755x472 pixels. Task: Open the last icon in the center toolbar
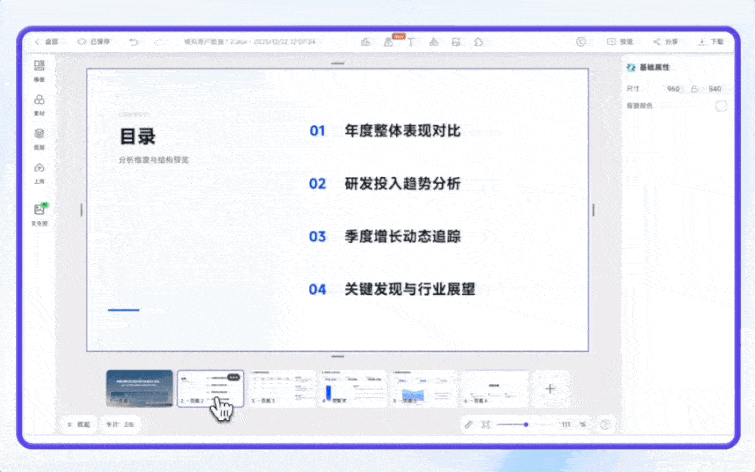coord(478,42)
